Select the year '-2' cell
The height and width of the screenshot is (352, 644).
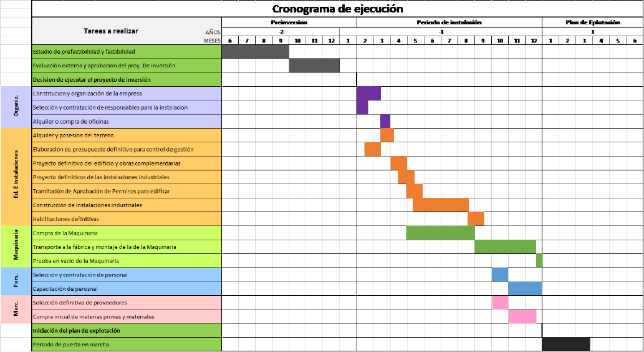pyautogui.click(x=281, y=32)
